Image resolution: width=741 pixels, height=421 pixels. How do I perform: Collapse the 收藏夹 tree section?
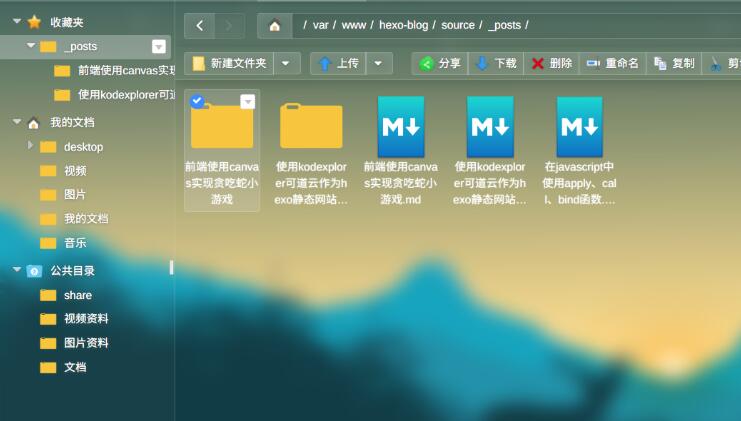coord(17,21)
